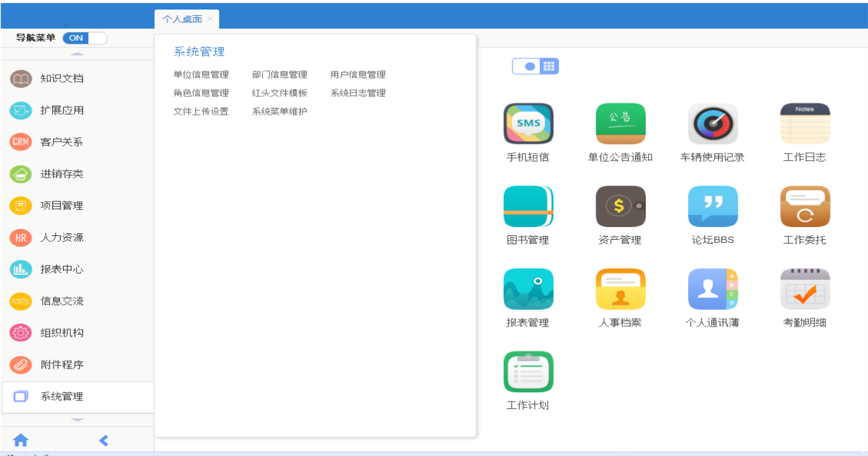Open 知识文档 menu label
This screenshot has height=456, width=868.
tap(62, 78)
